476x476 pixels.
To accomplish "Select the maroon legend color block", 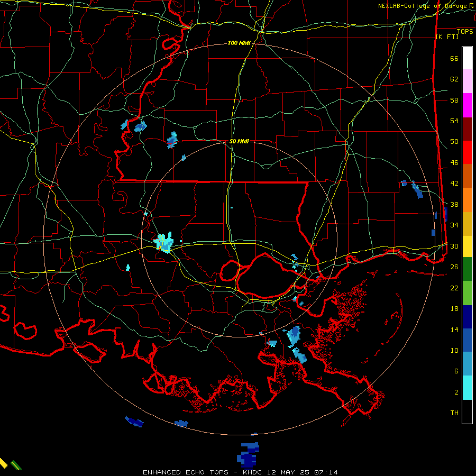I will click(x=467, y=129).
